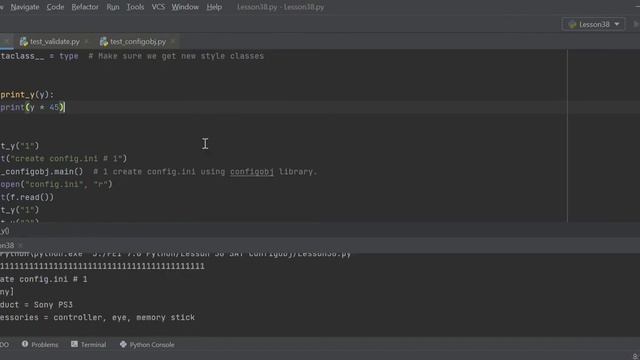This screenshot has width=640, height=360.
Task: Open the Problems tool window
Action: (x=40, y=344)
